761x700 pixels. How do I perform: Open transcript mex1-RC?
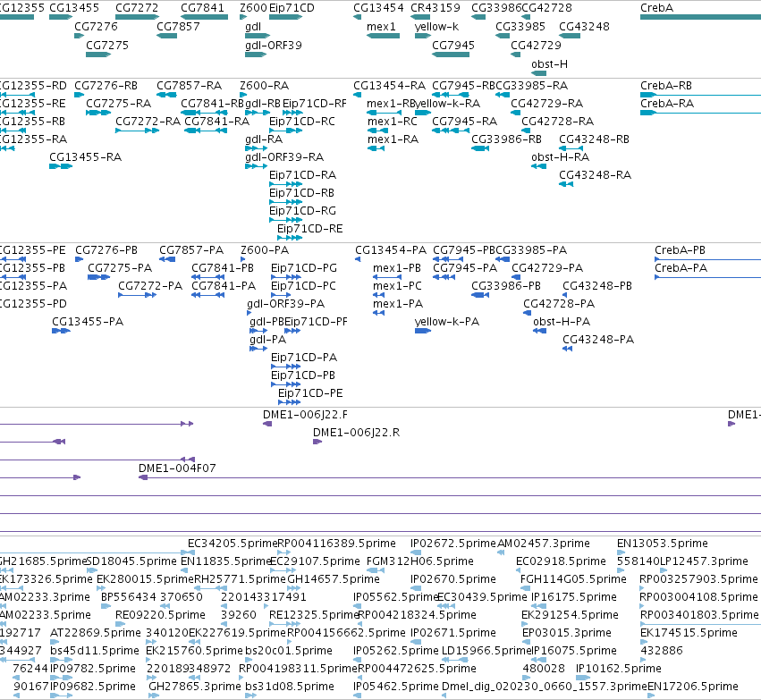point(393,122)
